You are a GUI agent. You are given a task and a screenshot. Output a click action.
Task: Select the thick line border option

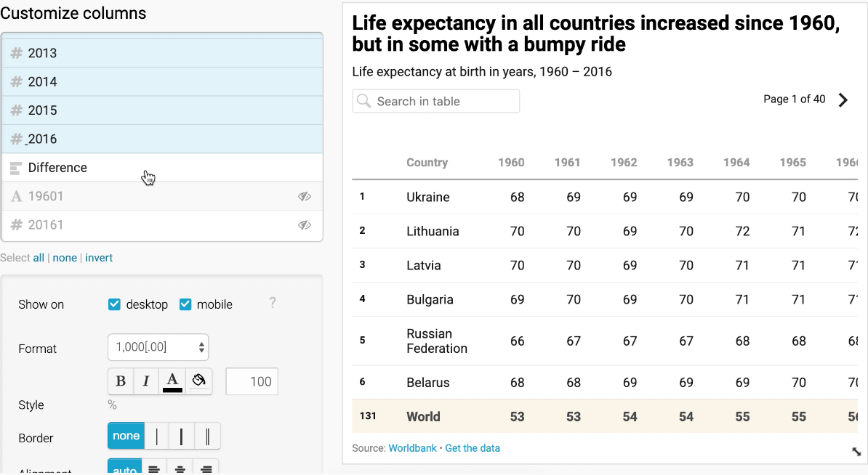(x=182, y=437)
